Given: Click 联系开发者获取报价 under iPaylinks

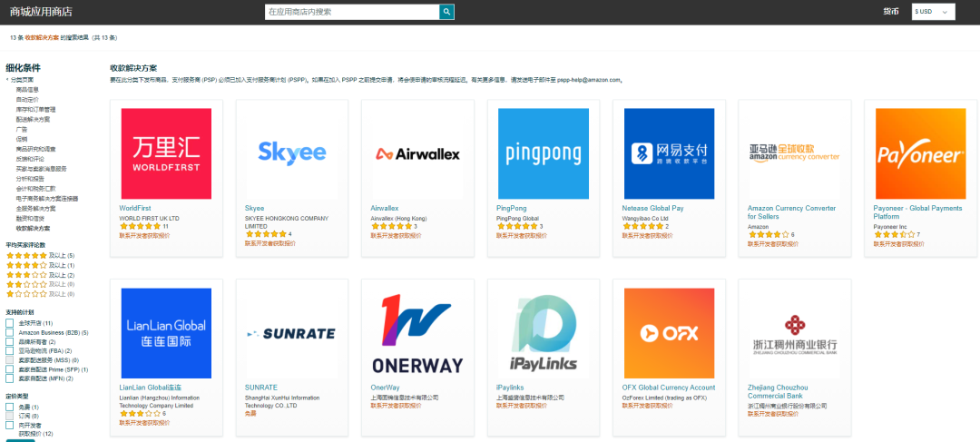Looking at the screenshot, I should (x=521, y=407).
